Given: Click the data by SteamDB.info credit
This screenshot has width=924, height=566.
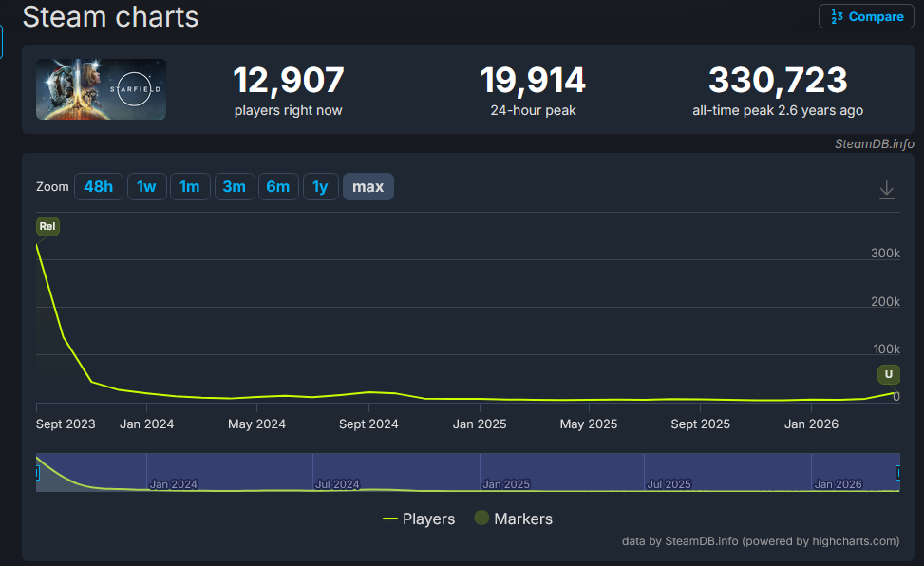Looking at the screenshot, I should [x=761, y=541].
